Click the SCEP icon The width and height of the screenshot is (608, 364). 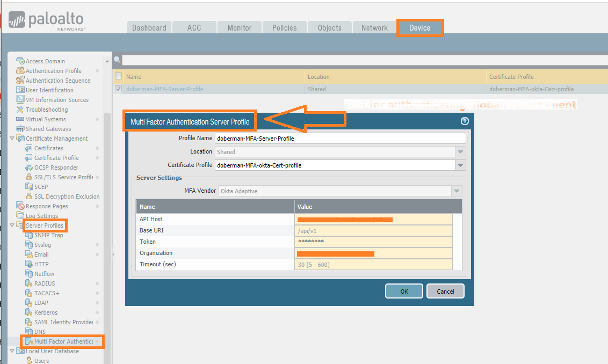(28, 186)
